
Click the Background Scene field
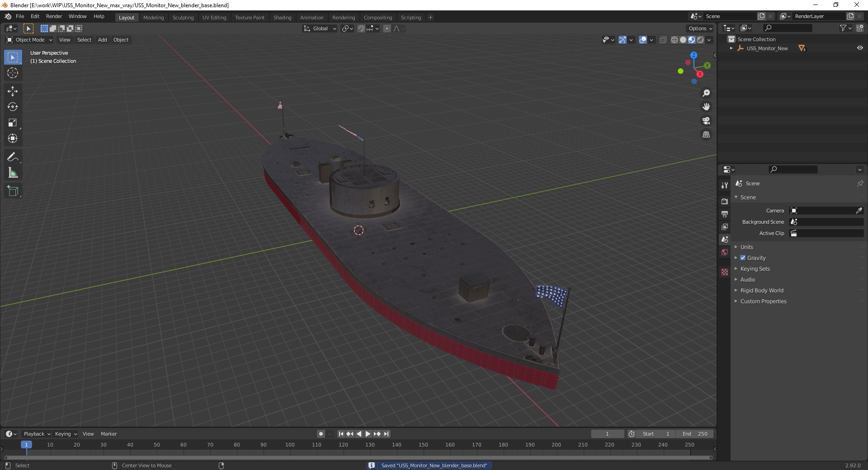pos(826,222)
